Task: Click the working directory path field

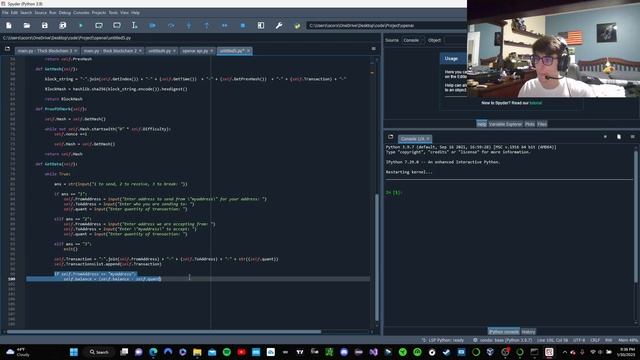Action: click(386, 25)
